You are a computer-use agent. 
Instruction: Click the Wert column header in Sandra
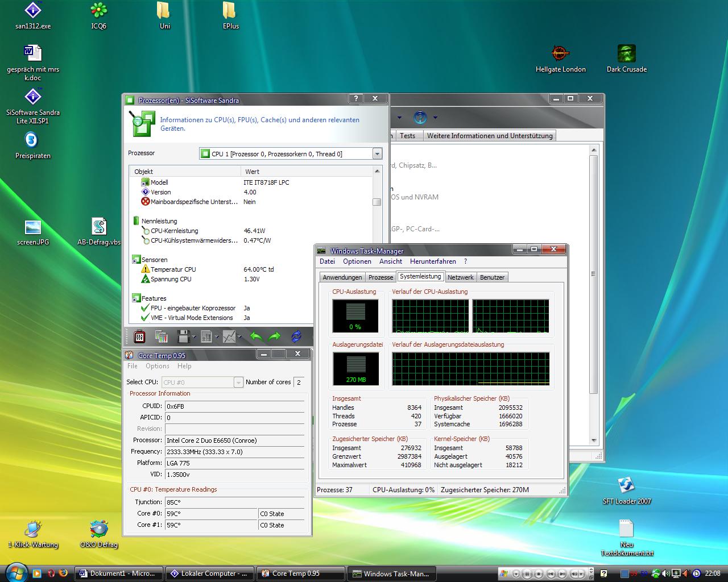coord(306,171)
